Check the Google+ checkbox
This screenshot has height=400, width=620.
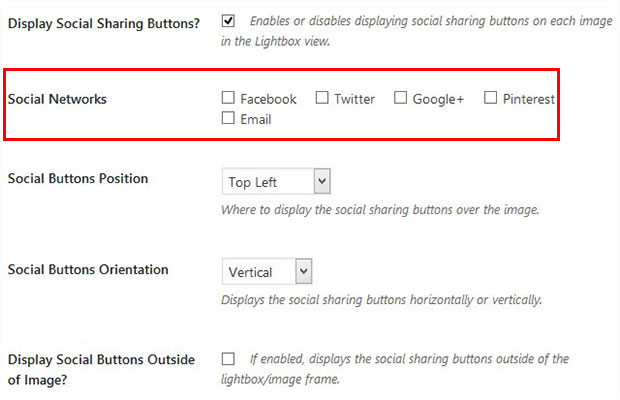click(400, 98)
